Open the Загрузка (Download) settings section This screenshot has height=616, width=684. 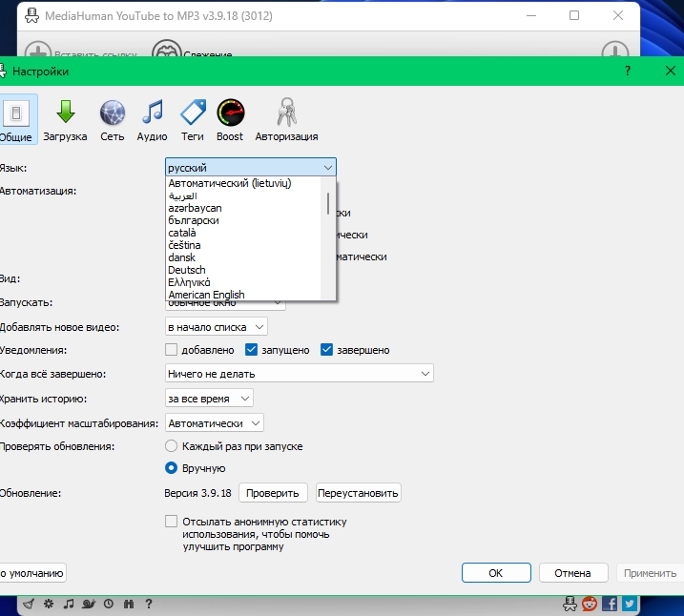pyautogui.click(x=65, y=119)
